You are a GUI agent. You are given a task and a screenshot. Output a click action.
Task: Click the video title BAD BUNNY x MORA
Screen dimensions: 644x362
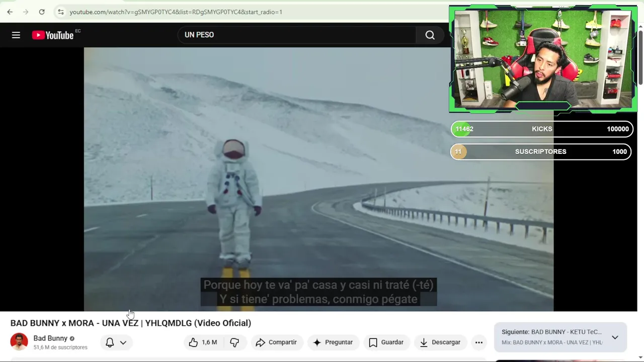point(131,323)
